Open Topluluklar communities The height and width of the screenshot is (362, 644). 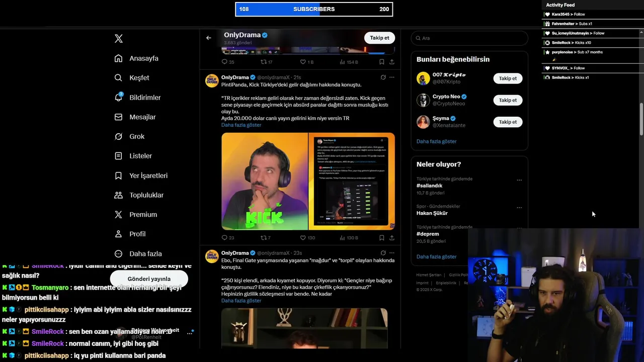point(139,195)
